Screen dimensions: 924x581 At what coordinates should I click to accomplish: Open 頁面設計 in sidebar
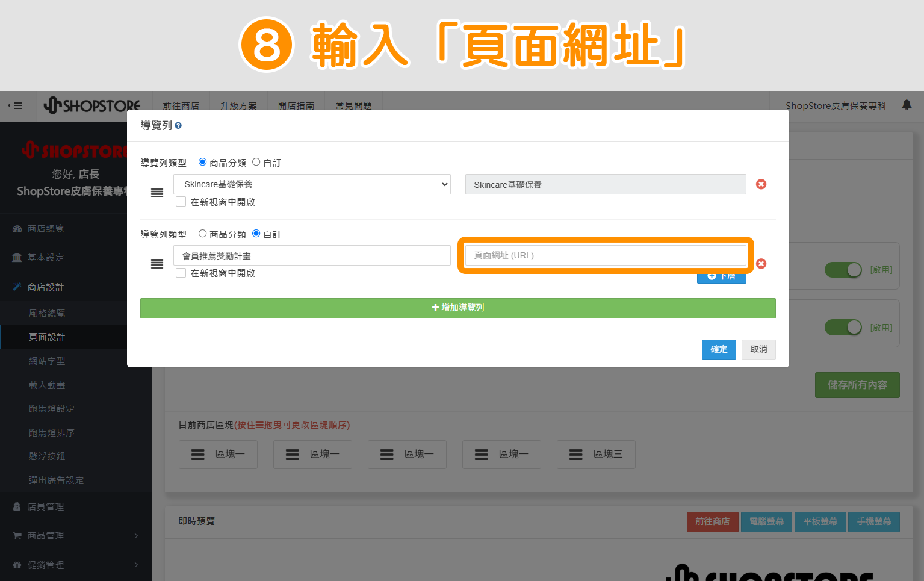pyautogui.click(x=47, y=337)
